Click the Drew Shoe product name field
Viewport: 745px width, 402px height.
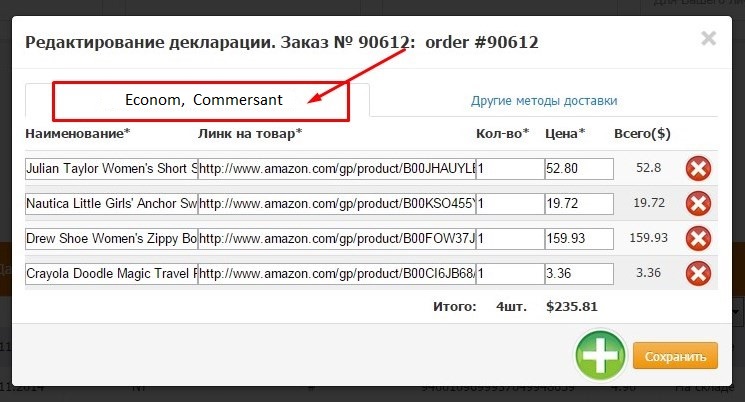[x=111, y=238]
